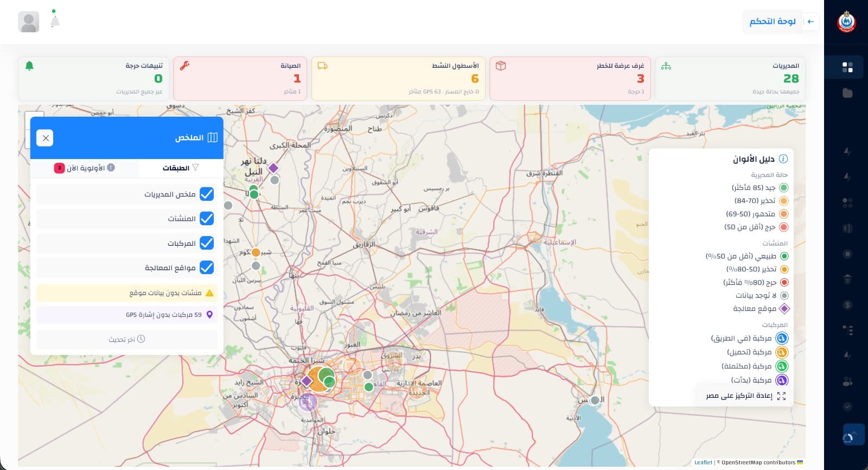This screenshot has width=868, height=470.
Task: Click the منشآت بدون بيانات موقع warning
Action: click(x=127, y=293)
